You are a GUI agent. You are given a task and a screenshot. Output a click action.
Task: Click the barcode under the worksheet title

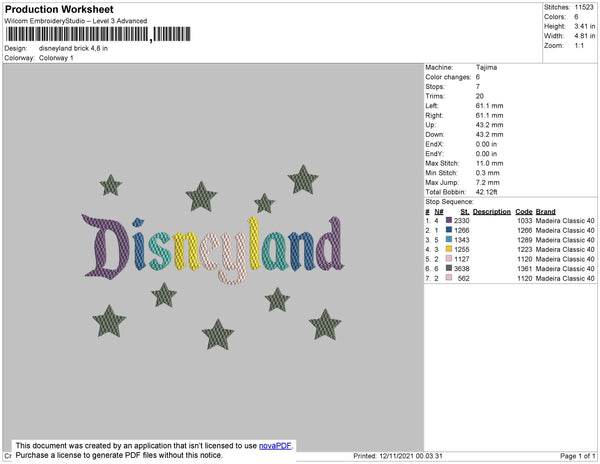coord(98,34)
